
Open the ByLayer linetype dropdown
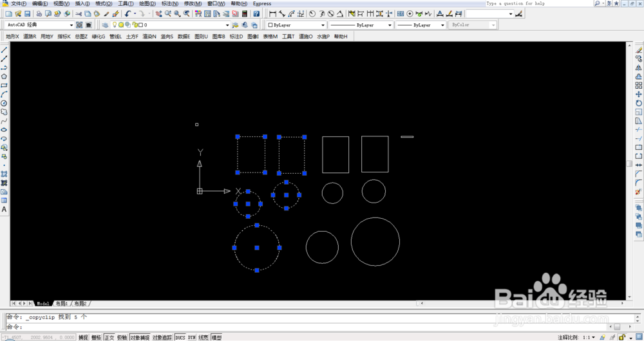click(x=361, y=25)
